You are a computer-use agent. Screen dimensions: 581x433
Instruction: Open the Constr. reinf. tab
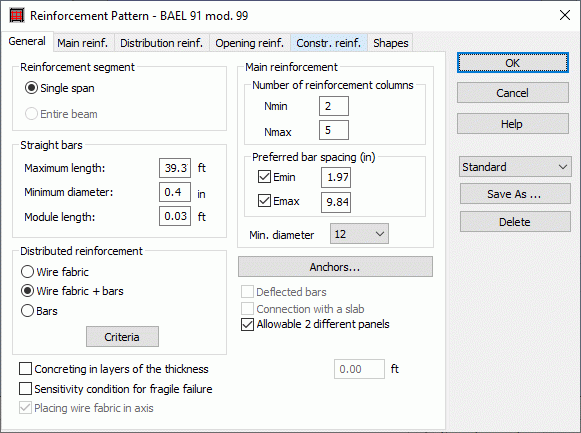pyautogui.click(x=328, y=43)
